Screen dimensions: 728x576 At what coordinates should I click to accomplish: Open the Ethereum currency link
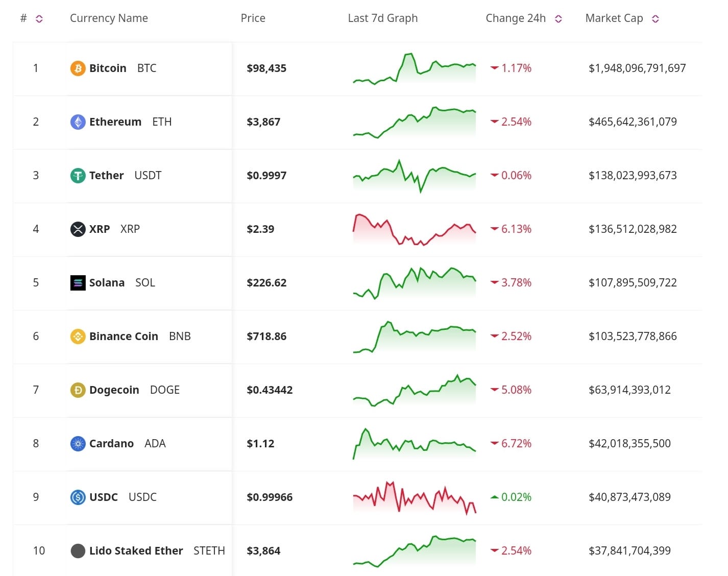115,122
